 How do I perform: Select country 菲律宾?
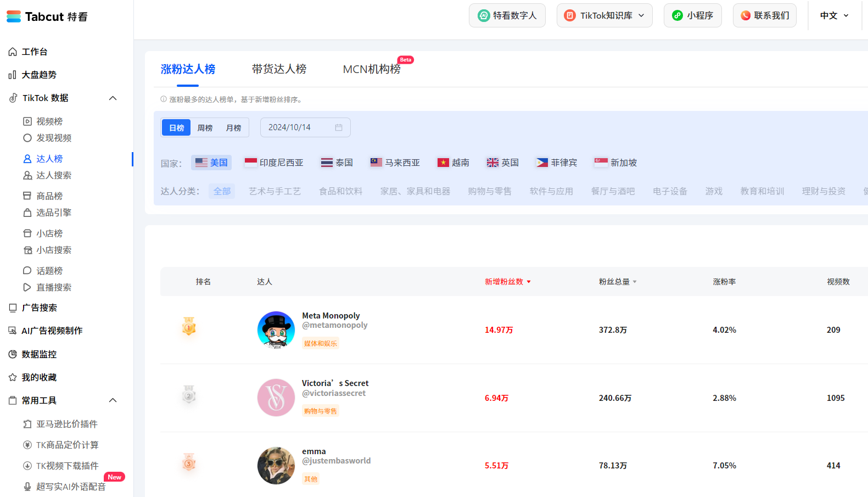coord(557,163)
